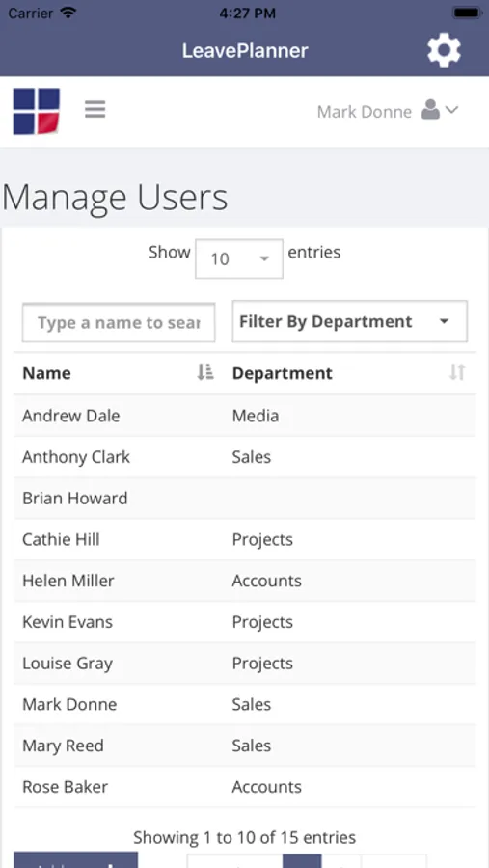Viewport: 489px width, 868px height.
Task: Click Accounts in Helen Miller's row
Action: [x=267, y=581]
